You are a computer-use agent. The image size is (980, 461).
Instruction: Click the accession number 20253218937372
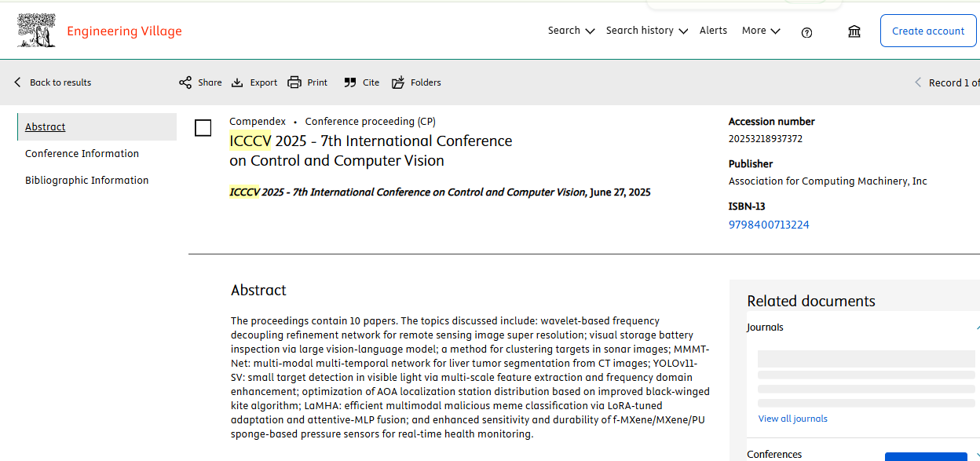(x=766, y=139)
